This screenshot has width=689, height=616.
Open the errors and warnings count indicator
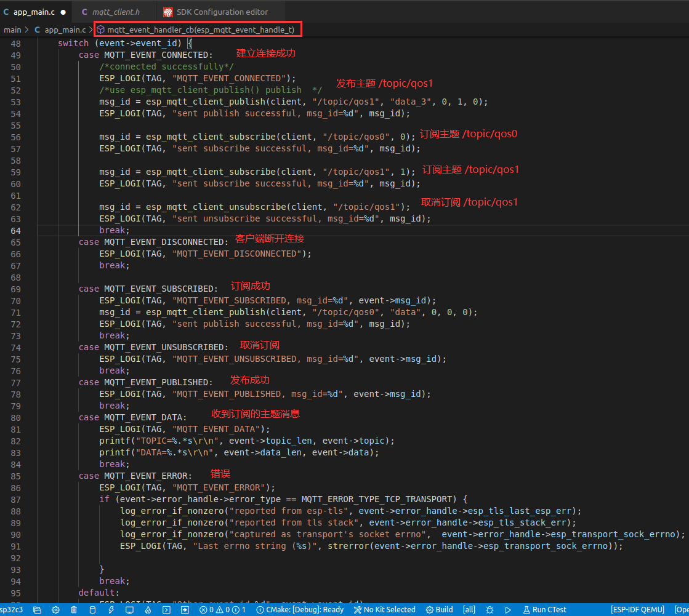pos(222,610)
